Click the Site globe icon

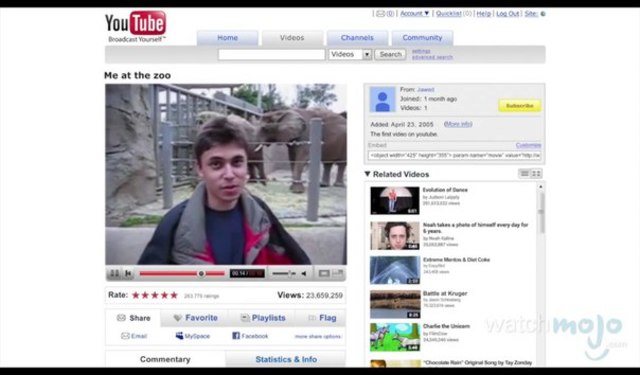tap(543, 14)
